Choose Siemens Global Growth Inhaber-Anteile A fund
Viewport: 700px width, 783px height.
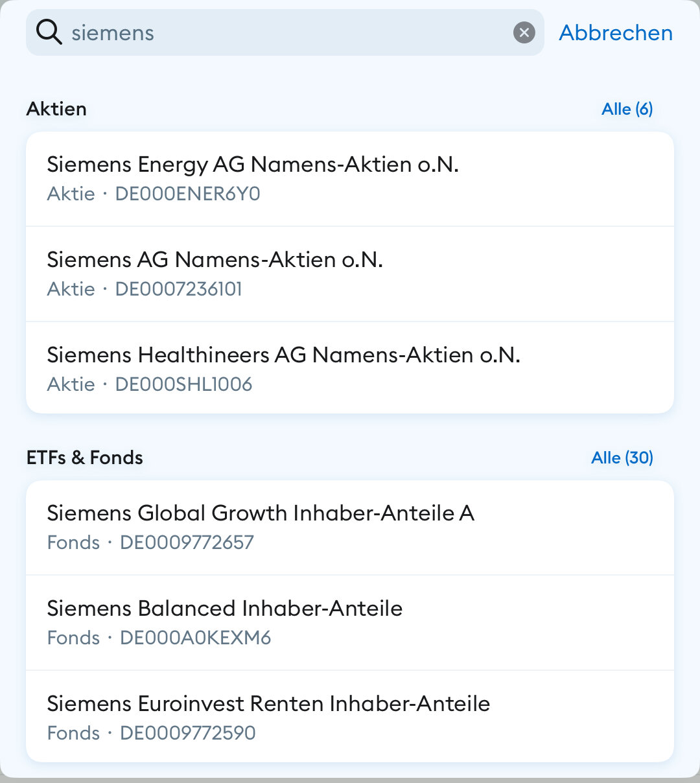[x=261, y=513]
